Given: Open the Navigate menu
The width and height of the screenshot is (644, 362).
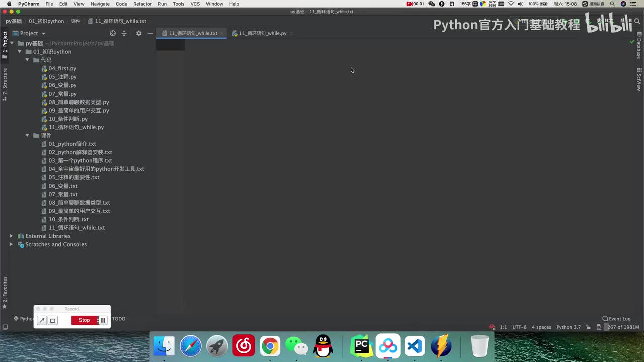Looking at the screenshot, I should pos(100,4).
